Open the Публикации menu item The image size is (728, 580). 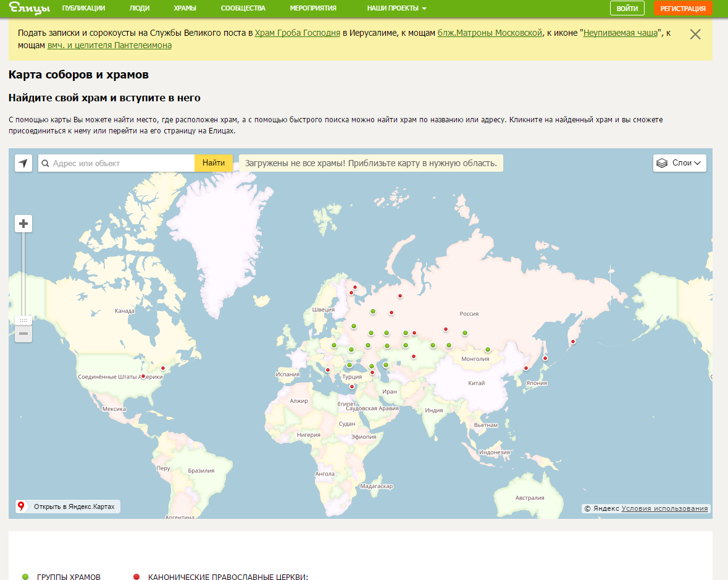click(83, 9)
